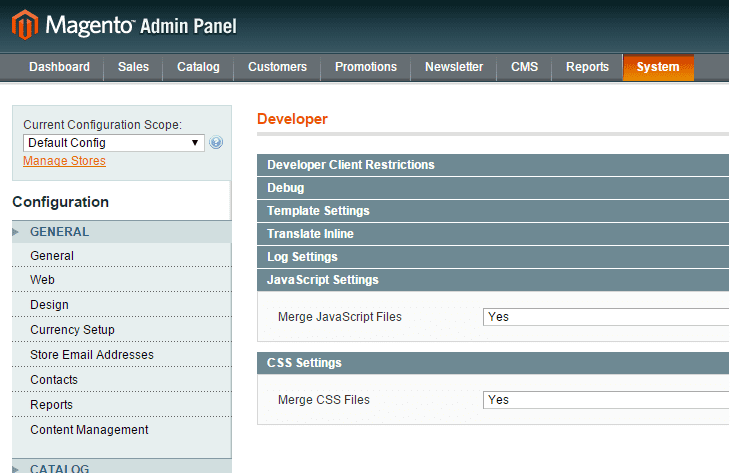The height and width of the screenshot is (473, 732).
Task: Collapse the GENERAL section arrow
Action: point(15,232)
